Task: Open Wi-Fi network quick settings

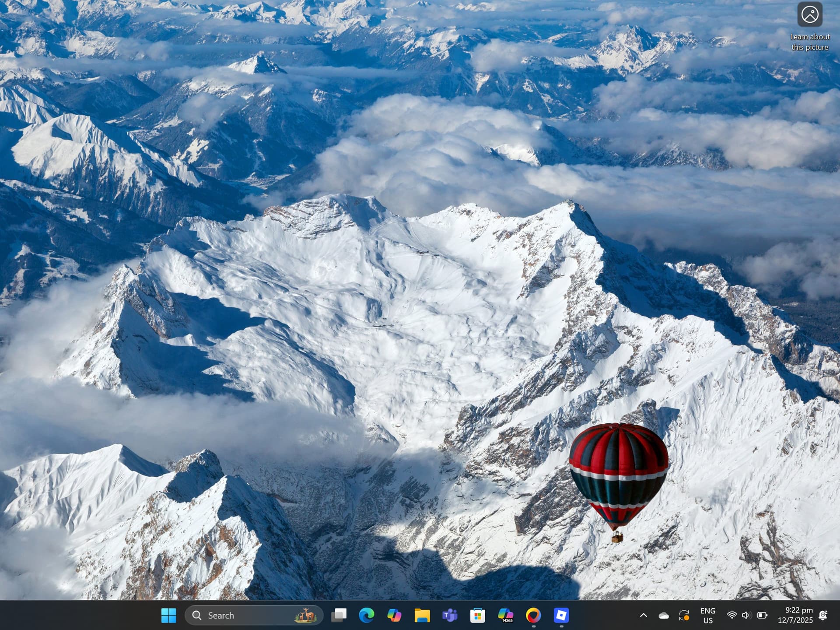Action: click(x=731, y=615)
